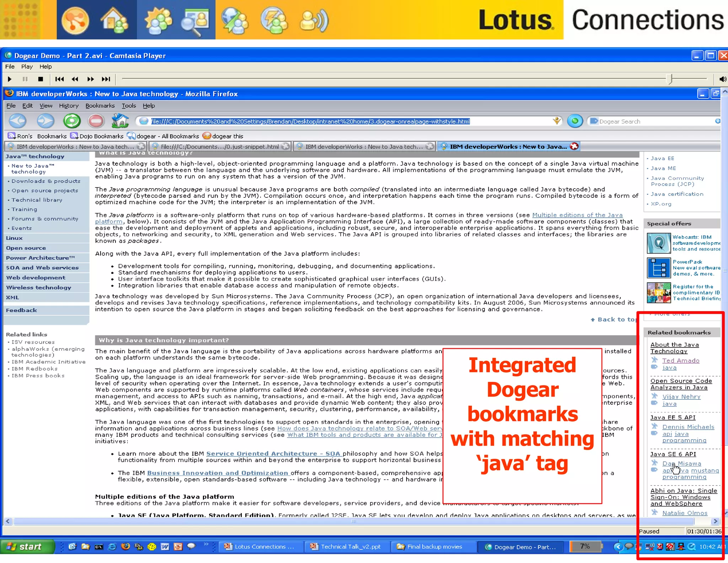Open 'Forums & community' sidebar link
Image resolution: width=728 pixels, height=563 pixels.
coord(45,219)
